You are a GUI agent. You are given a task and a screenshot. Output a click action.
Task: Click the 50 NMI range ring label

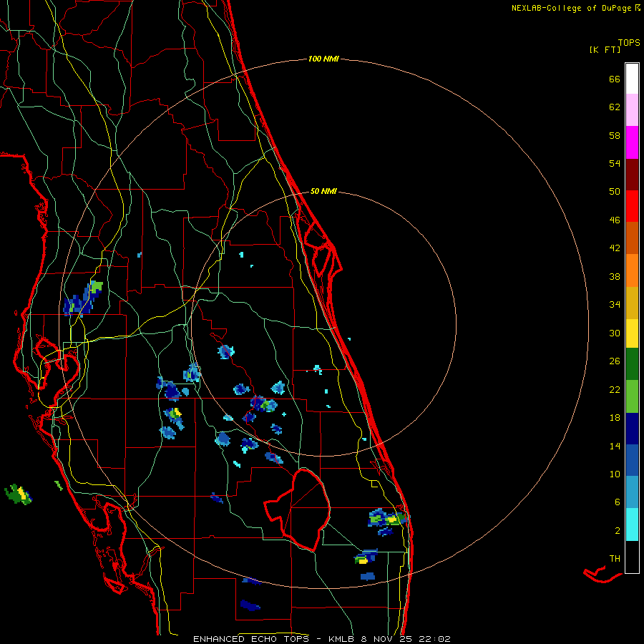[323, 191]
